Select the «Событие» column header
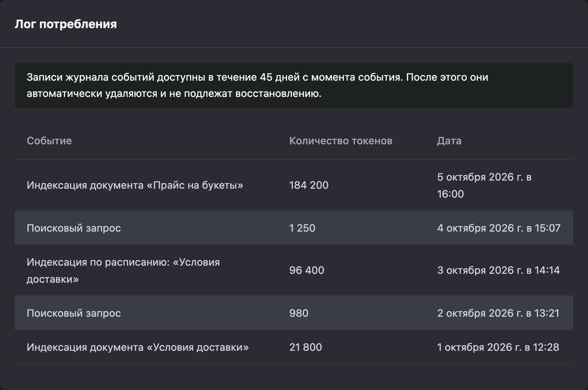Viewport: 588px width, 390px height. tap(49, 141)
